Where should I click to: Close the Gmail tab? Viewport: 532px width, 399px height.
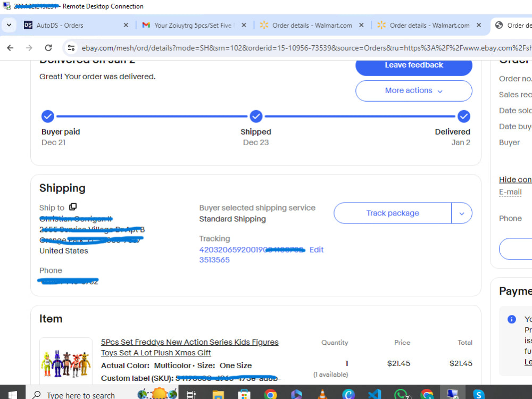click(x=244, y=25)
